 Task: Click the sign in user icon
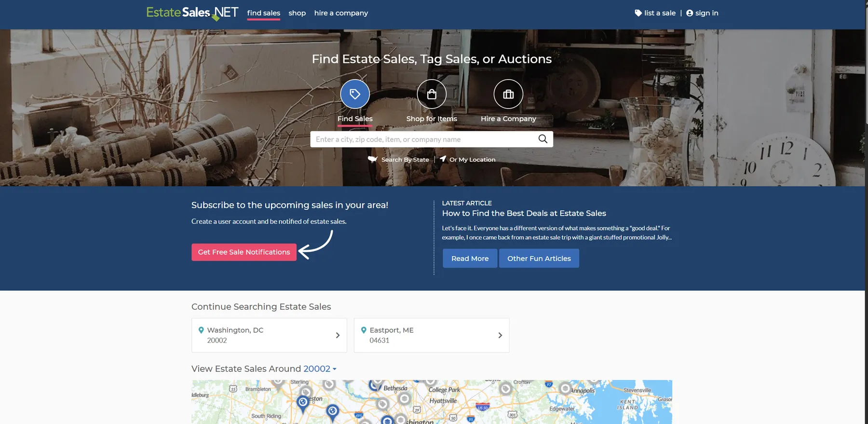click(690, 13)
